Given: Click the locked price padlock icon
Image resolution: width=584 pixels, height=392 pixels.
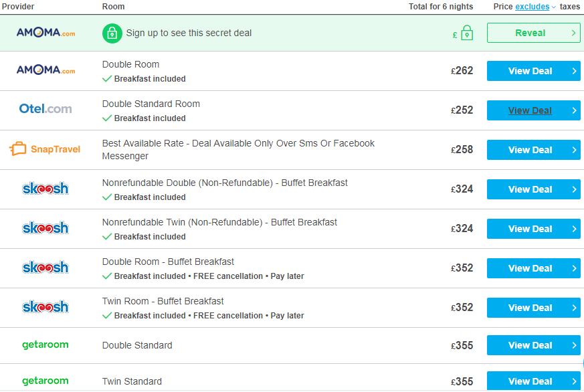Looking at the screenshot, I should point(467,33).
